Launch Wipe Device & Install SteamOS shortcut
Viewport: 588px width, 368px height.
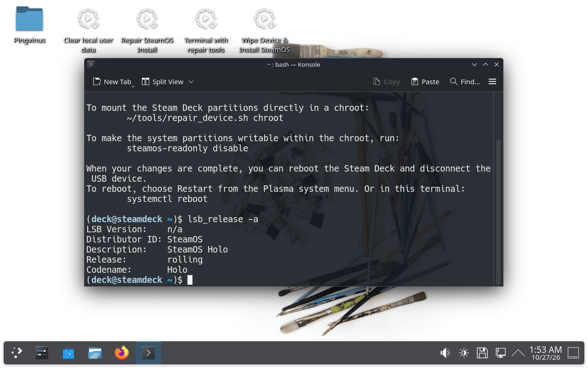coord(265,30)
